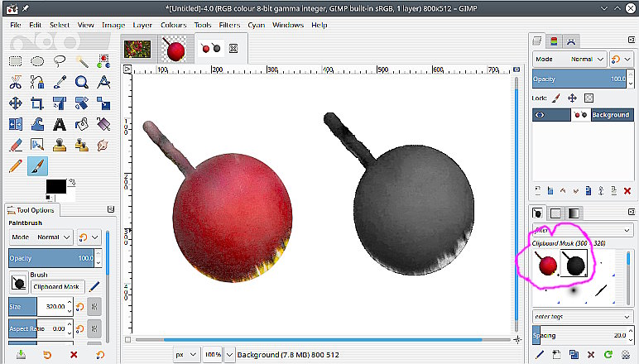
Task: Toggle the lock alpha channel icon
Action: (x=588, y=98)
